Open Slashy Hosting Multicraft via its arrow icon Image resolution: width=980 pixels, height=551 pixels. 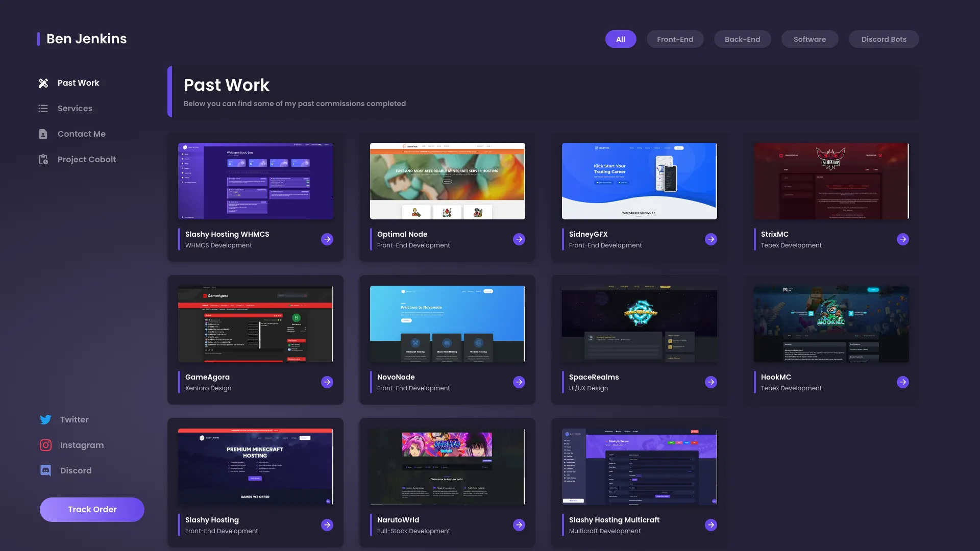click(711, 525)
